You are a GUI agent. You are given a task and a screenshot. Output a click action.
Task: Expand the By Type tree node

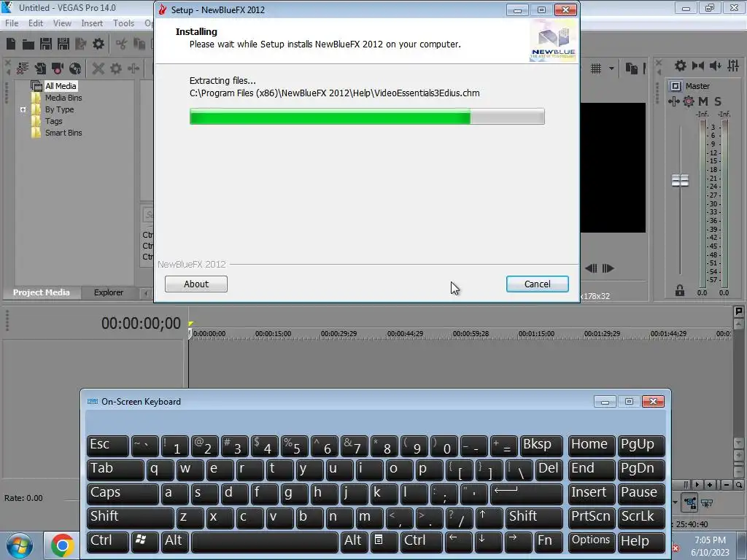(23, 109)
